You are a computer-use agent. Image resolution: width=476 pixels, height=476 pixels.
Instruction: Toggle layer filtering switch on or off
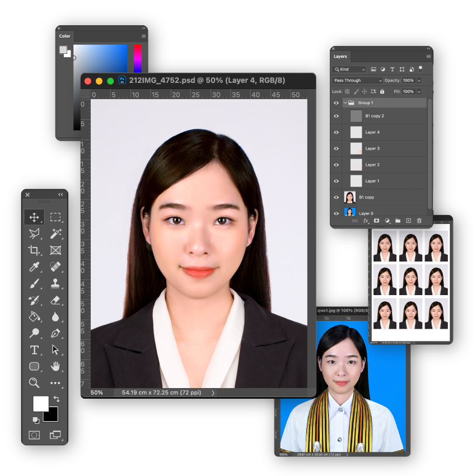coord(421,69)
